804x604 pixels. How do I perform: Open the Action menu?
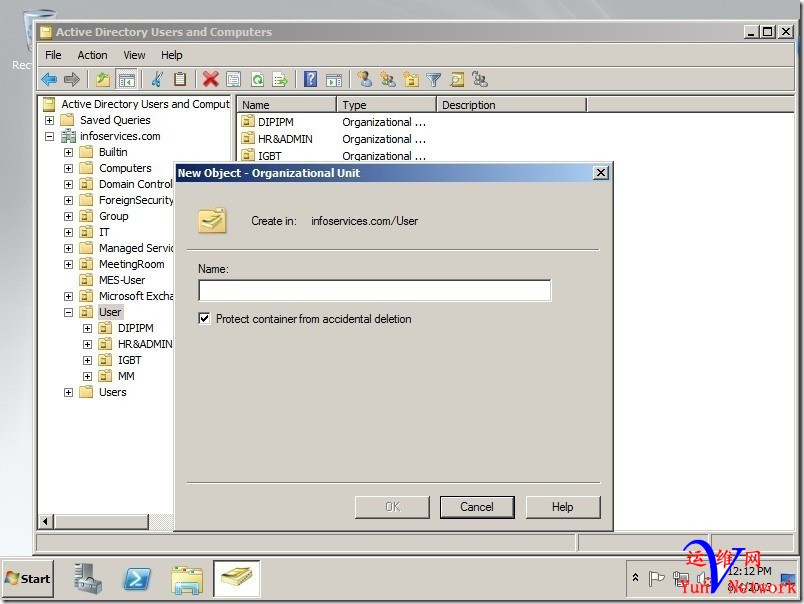point(92,55)
